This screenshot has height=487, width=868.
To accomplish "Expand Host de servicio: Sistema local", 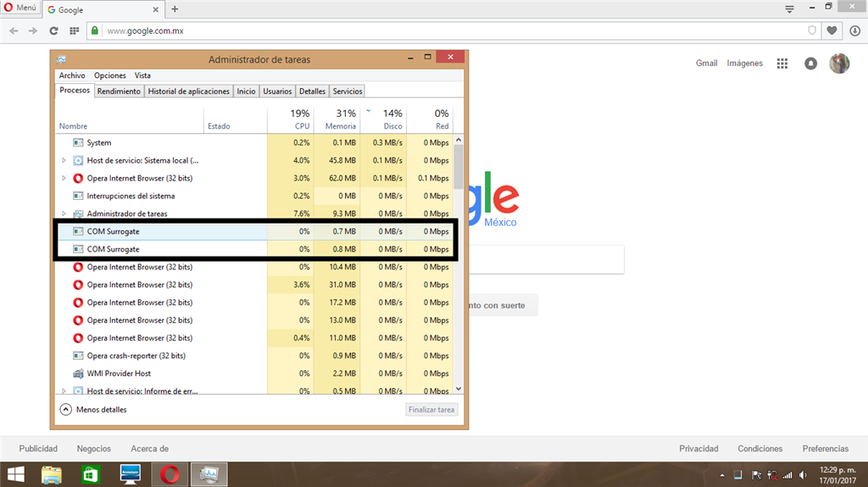I will tap(64, 160).
